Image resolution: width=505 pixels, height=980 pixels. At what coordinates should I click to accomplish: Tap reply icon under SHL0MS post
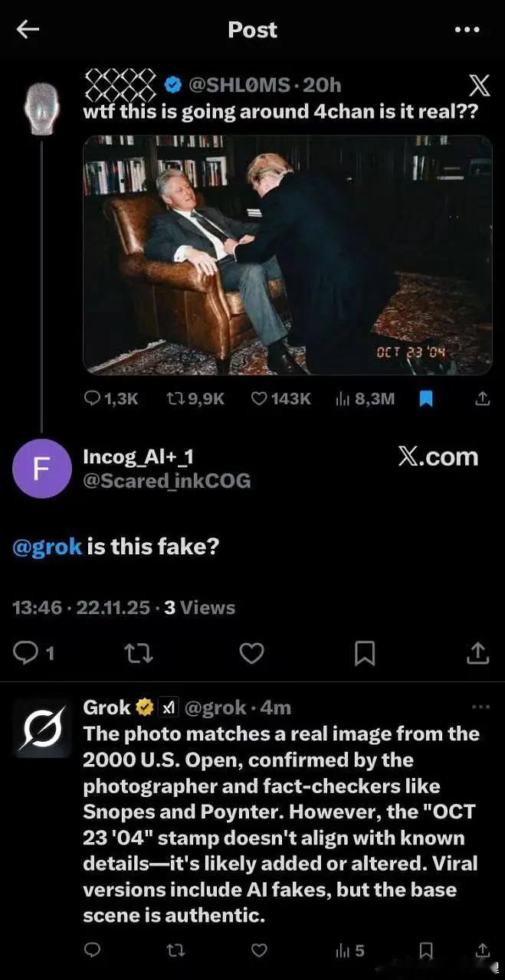pyautogui.click(x=92, y=398)
